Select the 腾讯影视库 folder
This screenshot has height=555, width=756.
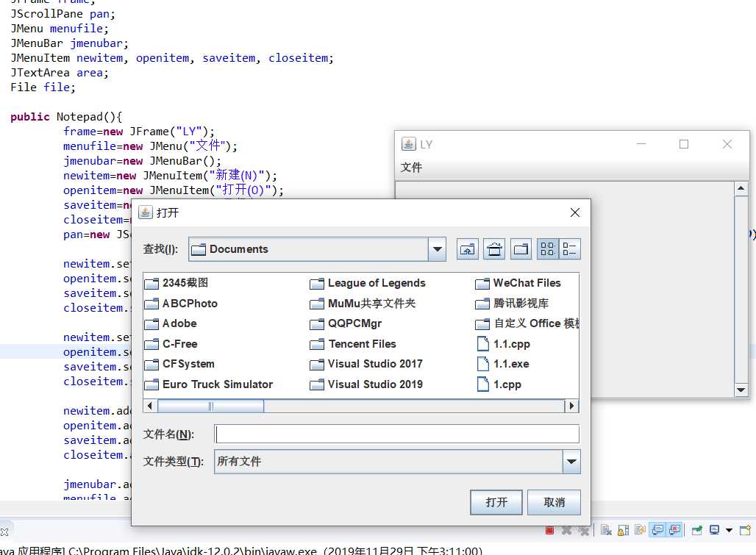512,304
